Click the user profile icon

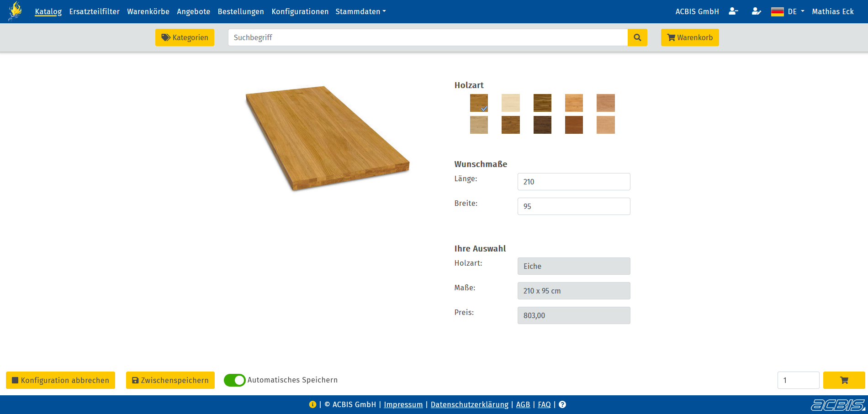[x=733, y=11]
